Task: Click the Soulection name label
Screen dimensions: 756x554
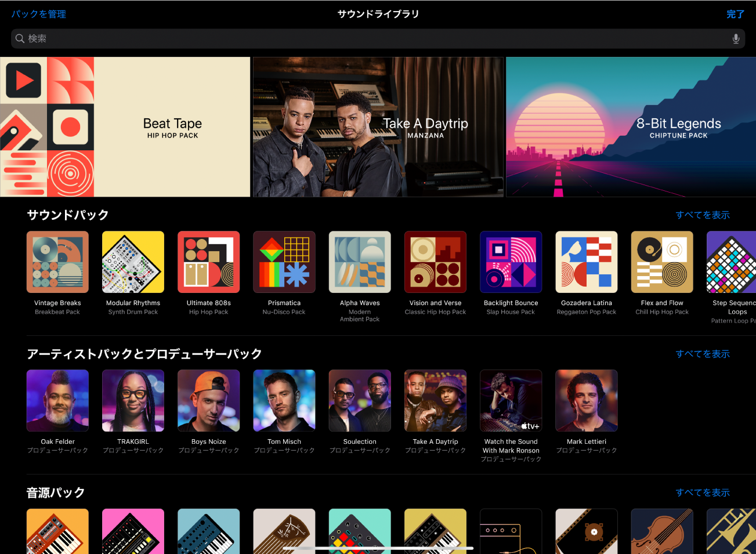Action: tap(360, 441)
